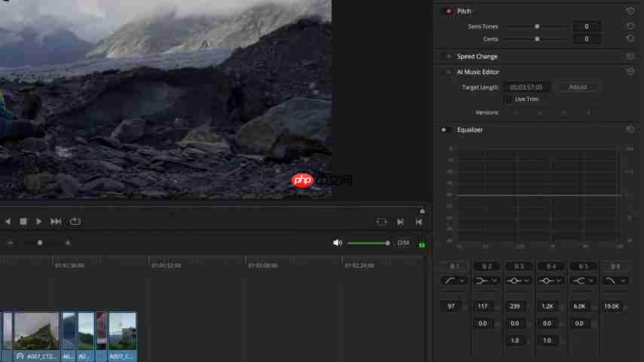
Task: Play in reverse in the viewer
Action: click(x=8, y=222)
